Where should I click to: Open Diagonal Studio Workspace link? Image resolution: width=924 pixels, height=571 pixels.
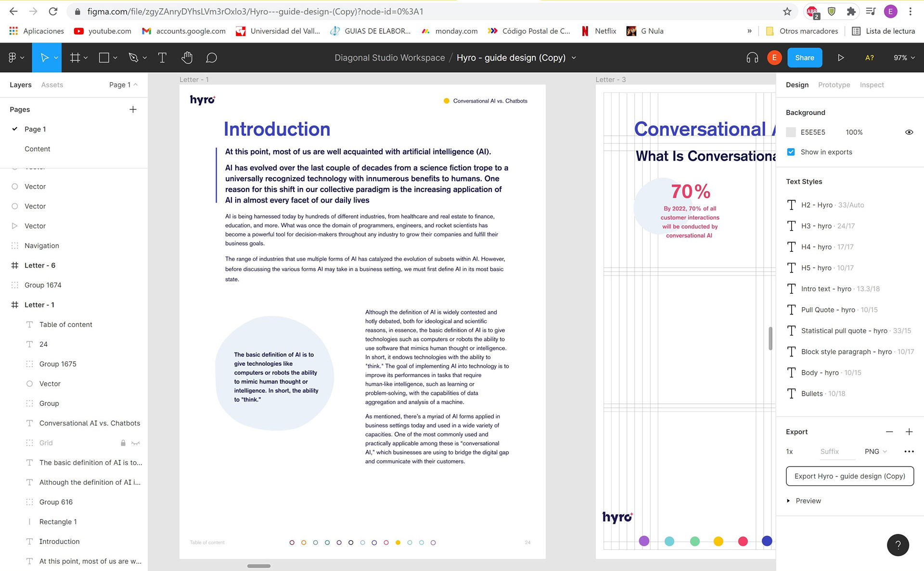tap(389, 58)
